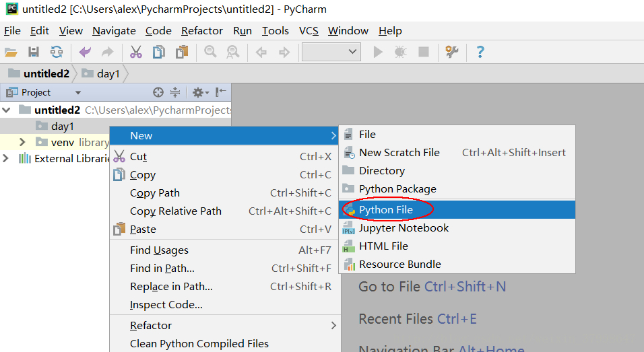Open Settings via wrench icon
Screen dimensions: 644x352
coord(452,52)
